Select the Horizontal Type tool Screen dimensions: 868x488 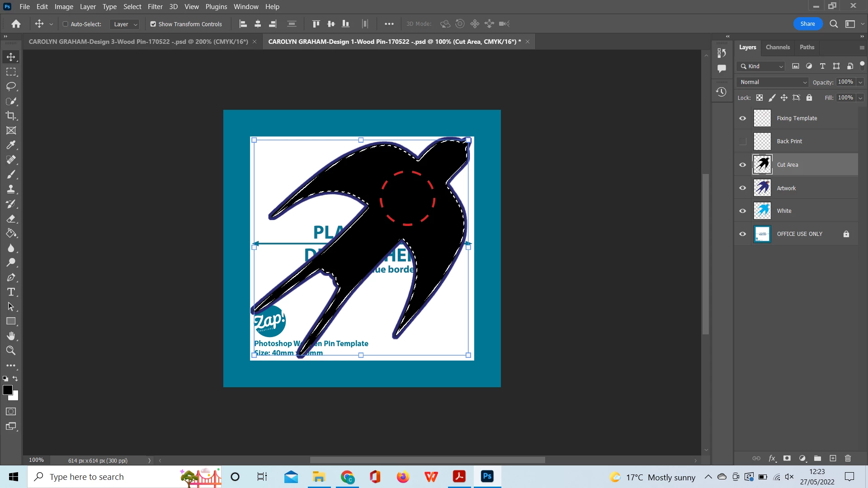coord(11,292)
